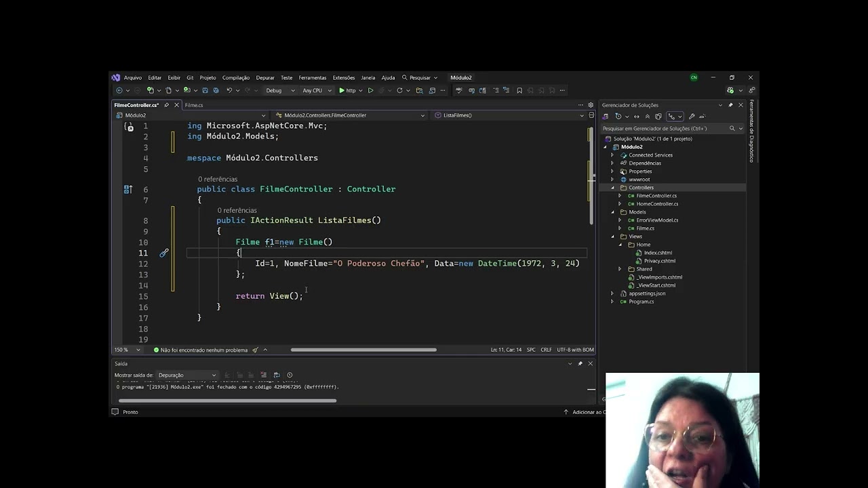The width and height of the screenshot is (868, 488).
Task: Click the navigate backward arrow icon
Action: click(x=119, y=90)
